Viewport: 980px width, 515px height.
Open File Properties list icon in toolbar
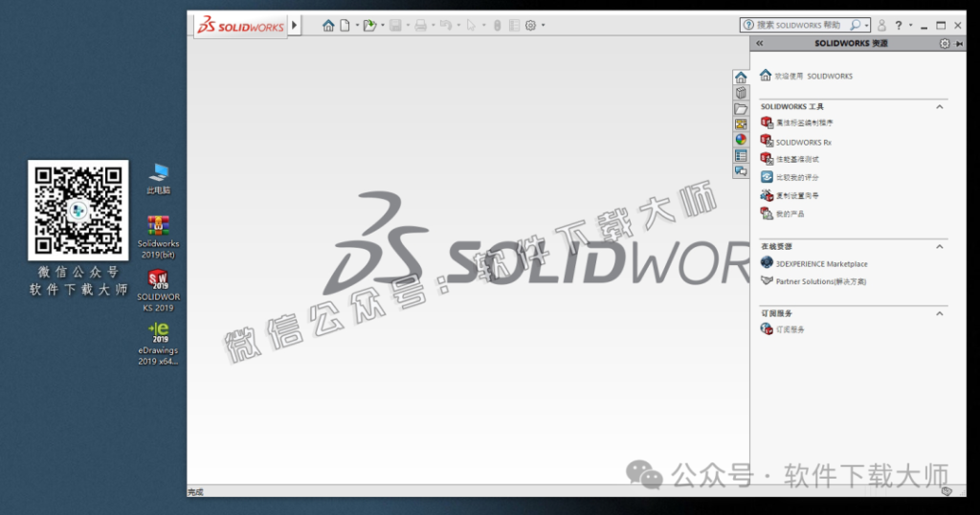pyautogui.click(x=514, y=26)
